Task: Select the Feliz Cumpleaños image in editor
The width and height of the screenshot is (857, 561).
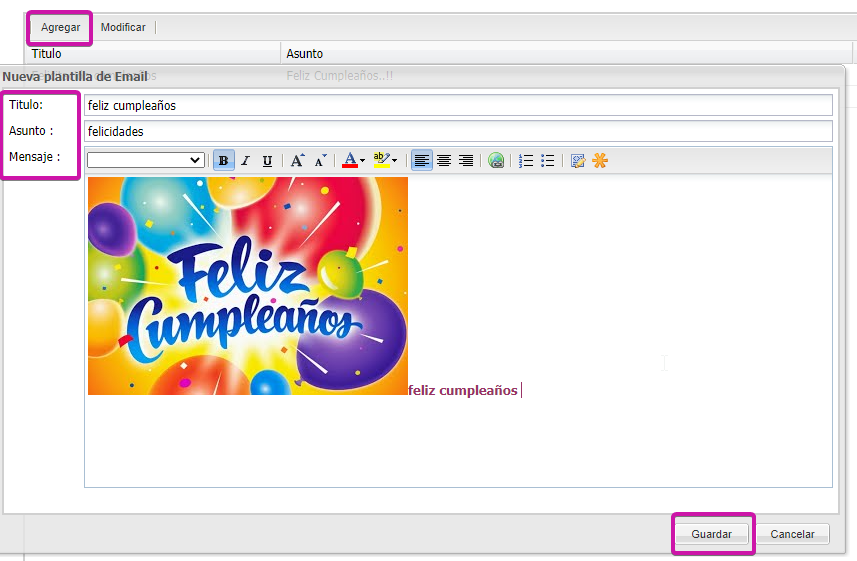Action: [248, 285]
